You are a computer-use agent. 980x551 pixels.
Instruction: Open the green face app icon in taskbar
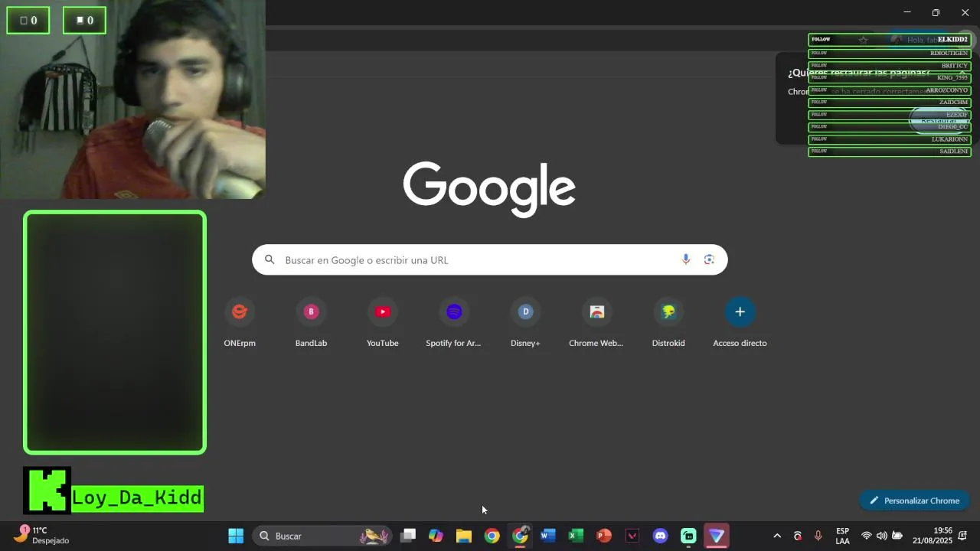[688, 536]
